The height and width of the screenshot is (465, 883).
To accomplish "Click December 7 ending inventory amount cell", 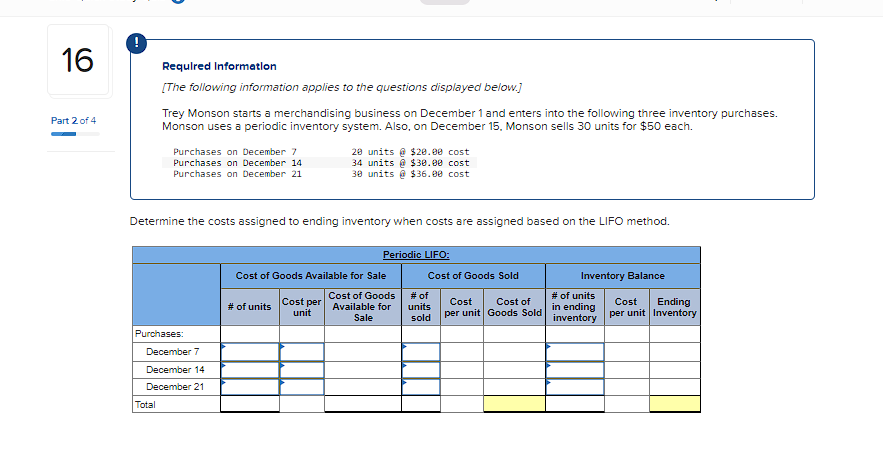I will [675, 352].
